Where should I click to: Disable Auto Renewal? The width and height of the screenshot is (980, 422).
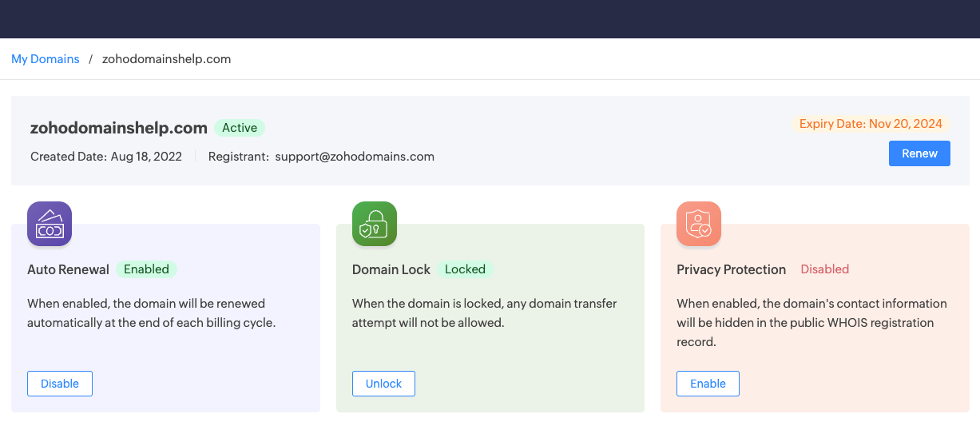[x=60, y=384]
